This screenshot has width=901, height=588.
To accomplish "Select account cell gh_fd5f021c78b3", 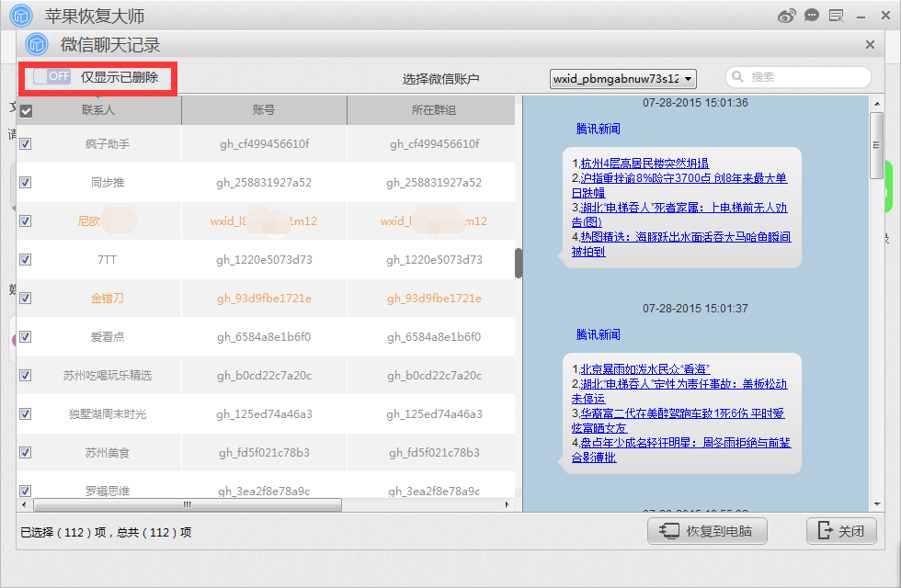I will tap(265, 452).
